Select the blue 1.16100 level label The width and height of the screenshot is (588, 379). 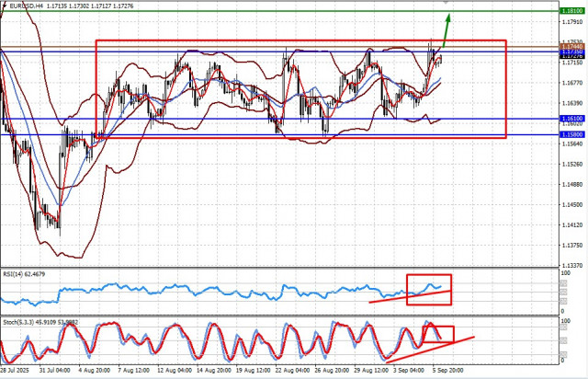(572, 119)
